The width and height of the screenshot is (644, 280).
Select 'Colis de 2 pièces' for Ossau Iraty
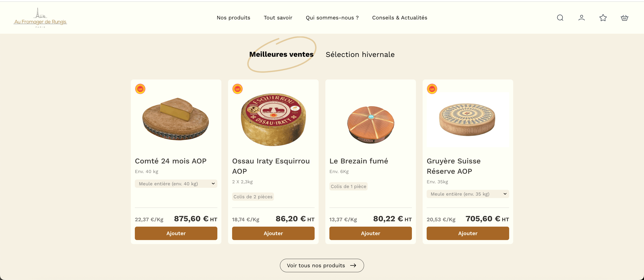(x=253, y=197)
